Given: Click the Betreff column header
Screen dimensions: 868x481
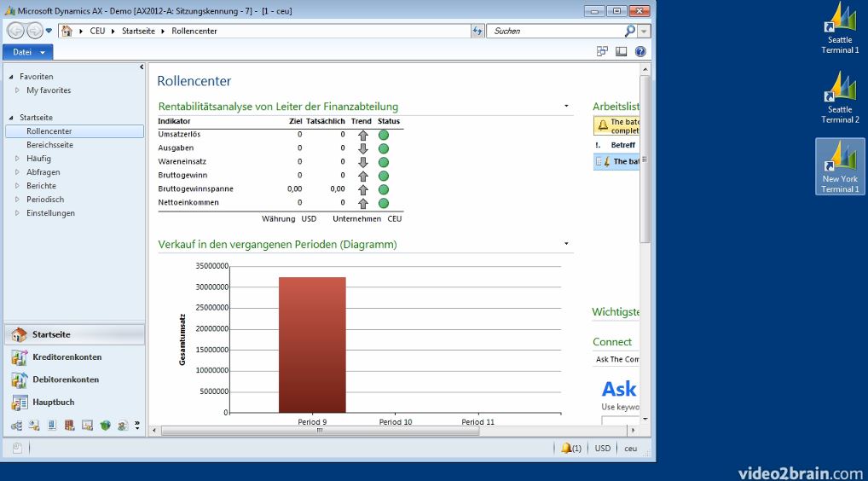Looking at the screenshot, I should coord(623,145).
